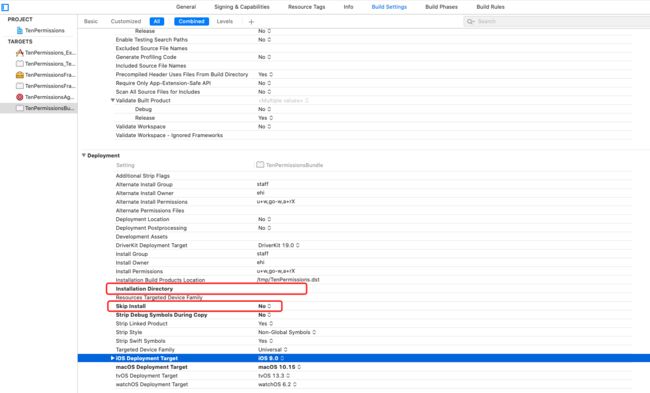Focus the build settings search field
Screen dimensions: 650x393
[x=557, y=22]
